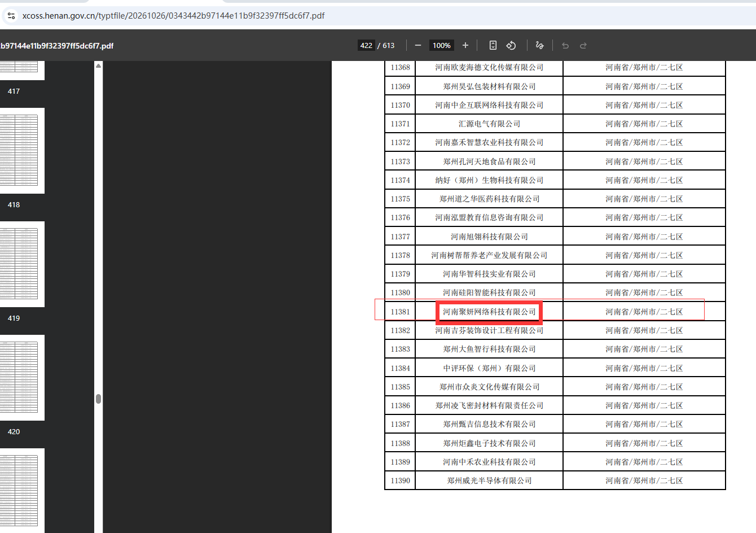Rotate the PDF counterclockwise
The width and height of the screenshot is (756, 533).
click(511, 46)
